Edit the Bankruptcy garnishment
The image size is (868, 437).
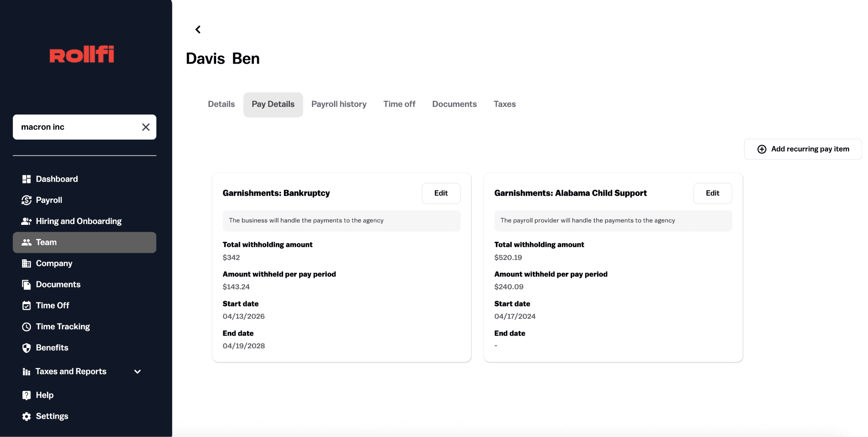tap(441, 193)
